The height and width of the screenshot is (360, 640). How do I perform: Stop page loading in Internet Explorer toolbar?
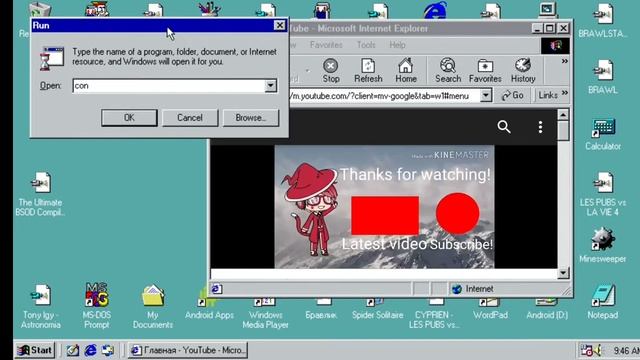pyautogui.click(x=331, y=71)
